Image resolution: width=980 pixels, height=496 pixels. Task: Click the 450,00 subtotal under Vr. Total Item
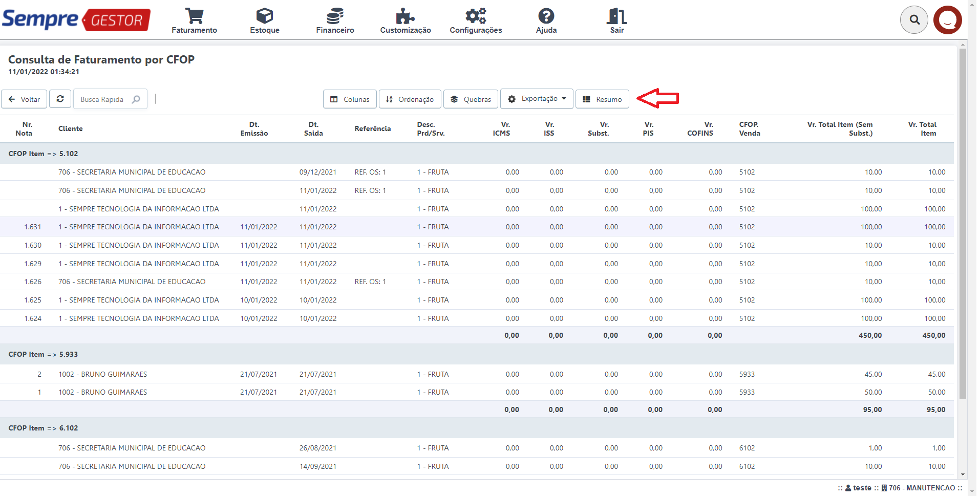pos(934,335)
